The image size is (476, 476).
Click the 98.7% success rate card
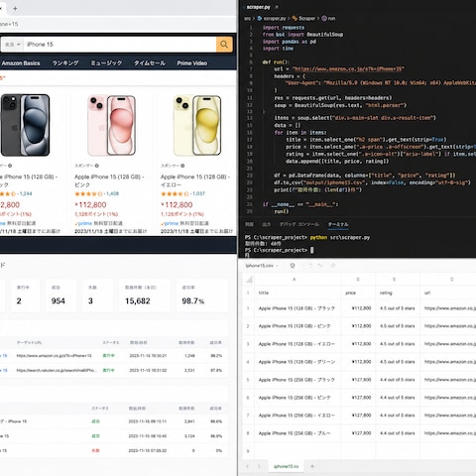coord(202,296)
